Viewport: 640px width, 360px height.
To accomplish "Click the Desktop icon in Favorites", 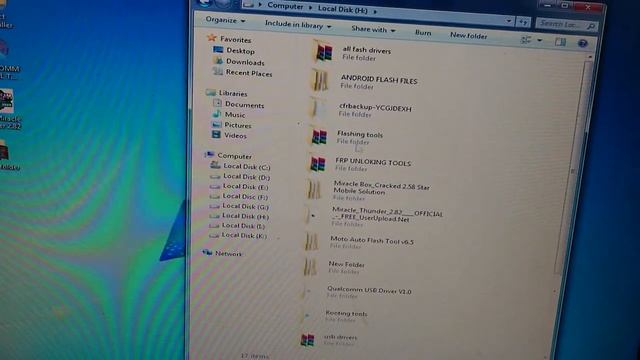I will pos(218,50).
